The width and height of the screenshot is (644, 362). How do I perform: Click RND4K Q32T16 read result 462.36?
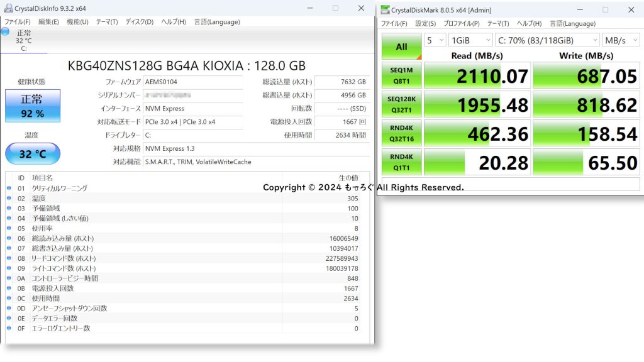[477, 133]
